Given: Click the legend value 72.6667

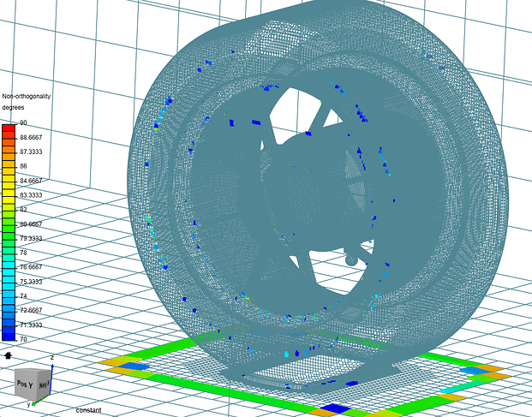Looking at the screenshot, I should [x=31, y=310].
